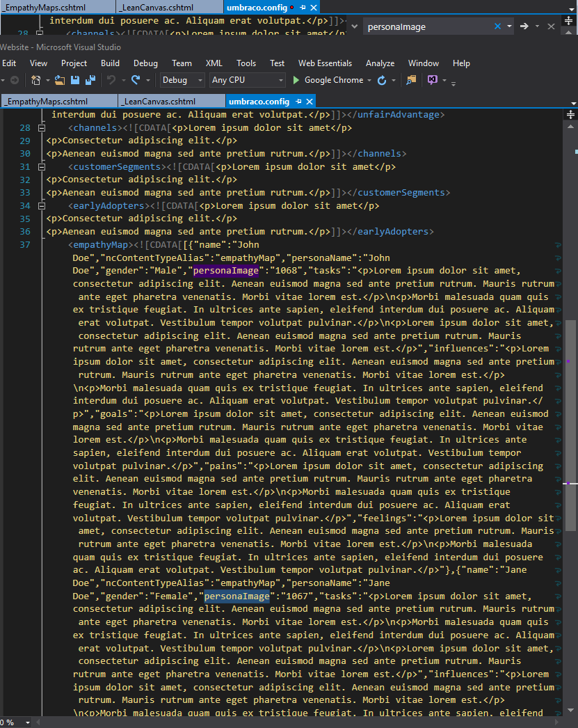
Task: Collapse the customerSegments element at line 31
Action: coord(41,166)
